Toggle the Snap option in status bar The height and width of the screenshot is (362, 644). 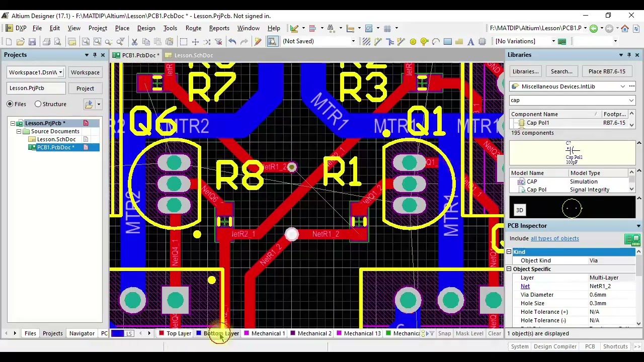pos(444,333)
